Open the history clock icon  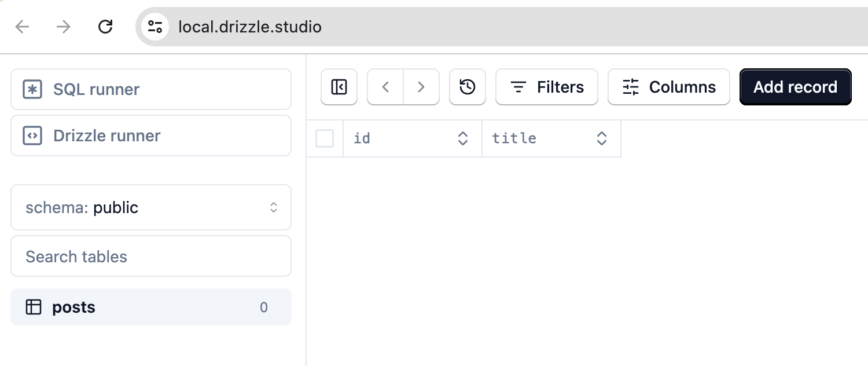(468, 87)
